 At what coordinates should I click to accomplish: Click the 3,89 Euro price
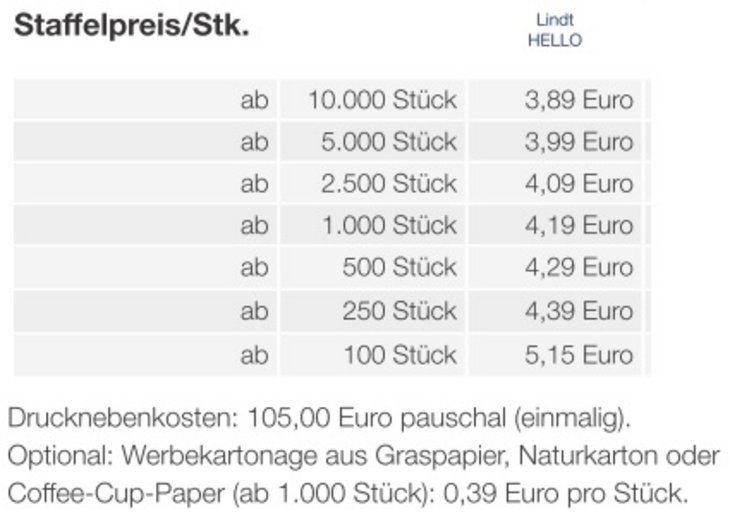pos(578,100)
